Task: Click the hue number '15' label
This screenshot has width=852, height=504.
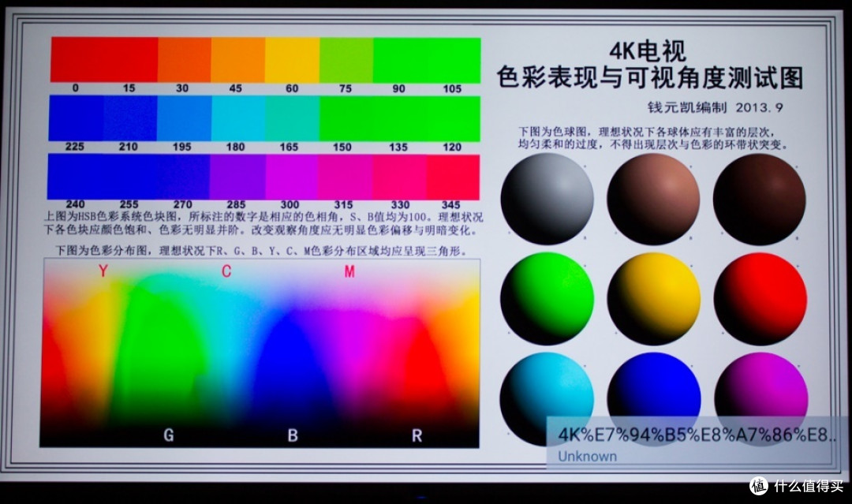Action: pos(129,88)
